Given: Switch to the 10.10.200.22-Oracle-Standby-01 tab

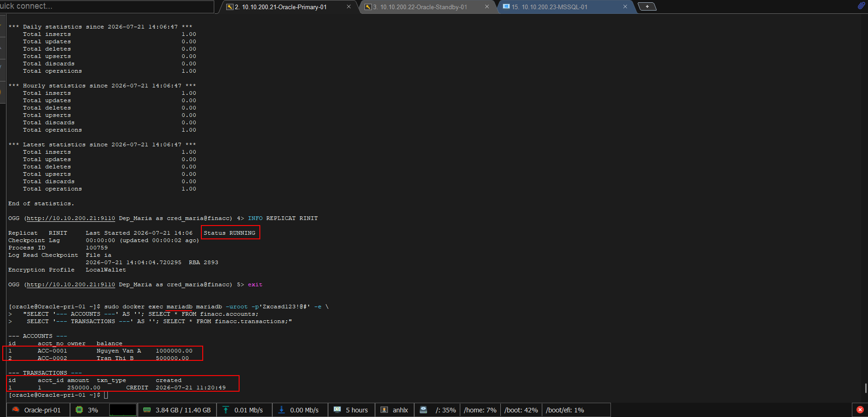Looking at the screenshot, I should [x=420, y=7].
